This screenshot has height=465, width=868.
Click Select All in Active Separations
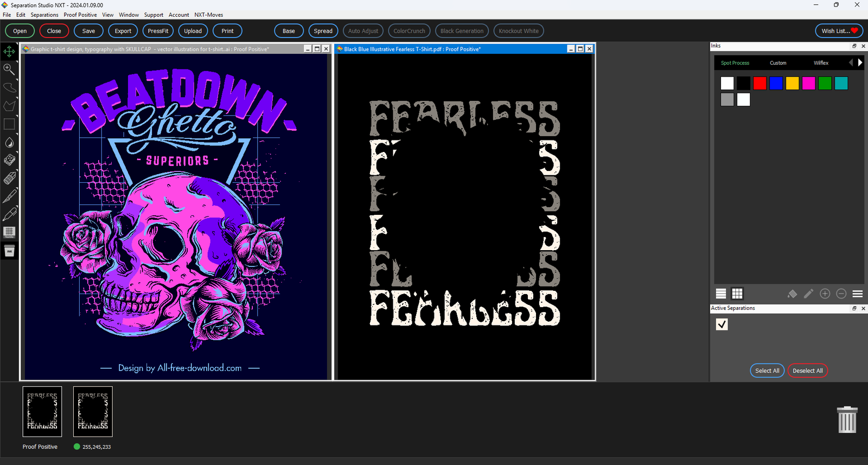click(x=767, y=371)
